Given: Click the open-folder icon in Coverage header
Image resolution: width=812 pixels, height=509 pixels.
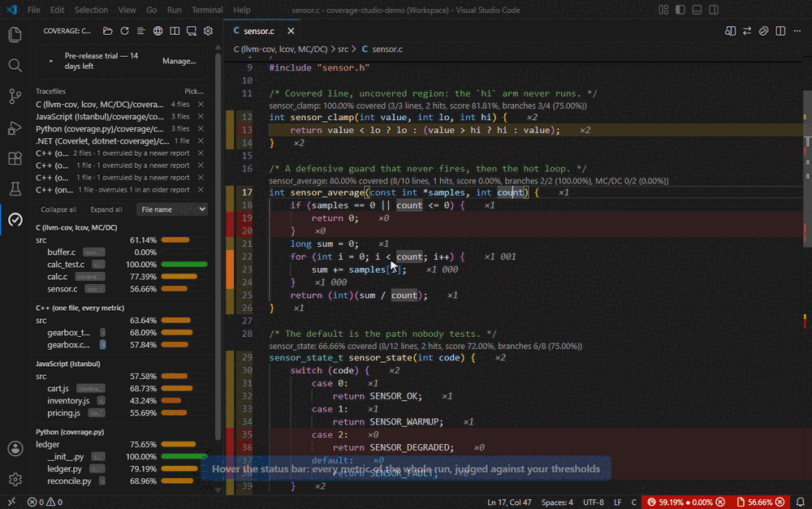Looking at the screenshot, I should 108,31.
